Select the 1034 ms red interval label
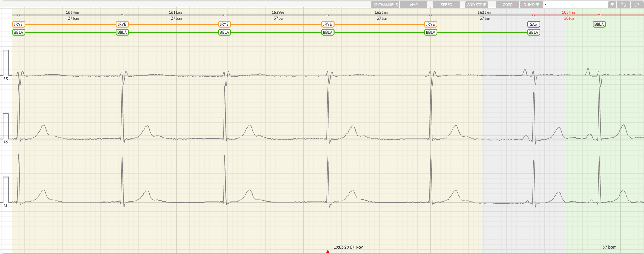644x254 pixels. click(x=568, y=12)
